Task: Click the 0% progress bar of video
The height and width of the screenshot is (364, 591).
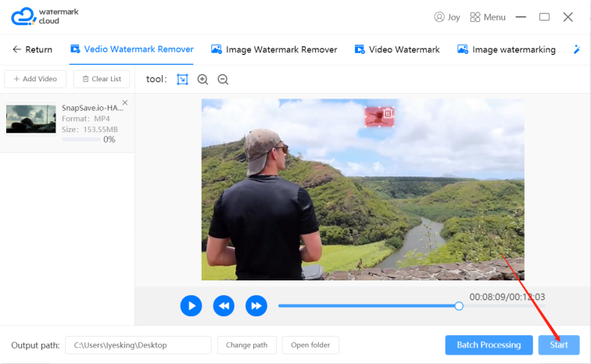Action: click(x=81, y=139)
